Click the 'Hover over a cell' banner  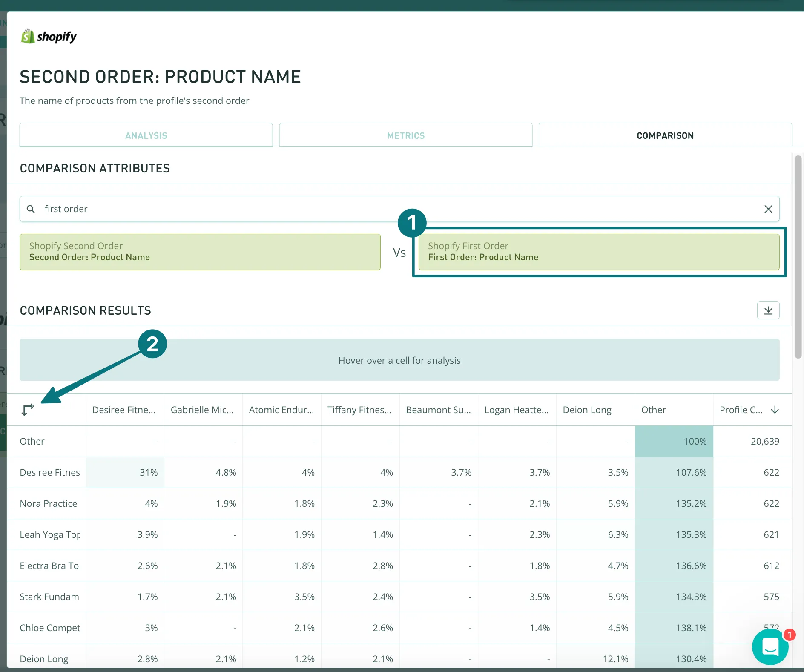[x=399, y=360]
